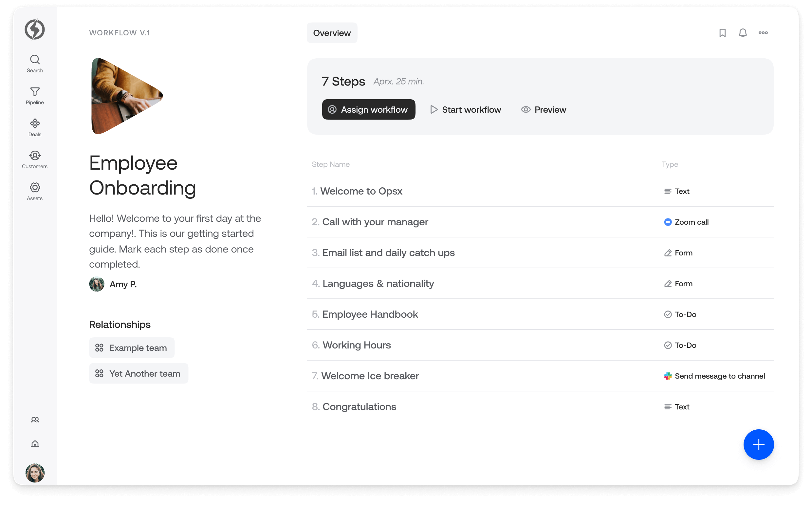Viewport: 812px width, 505px height.
Task: Open the three-dot more options menu
Action: (763, 33)
